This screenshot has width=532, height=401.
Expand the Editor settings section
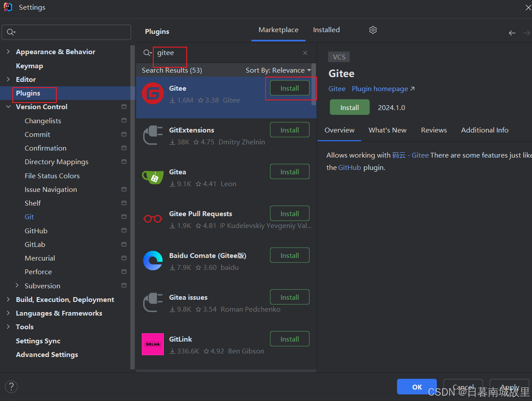[x=8, y=79]
